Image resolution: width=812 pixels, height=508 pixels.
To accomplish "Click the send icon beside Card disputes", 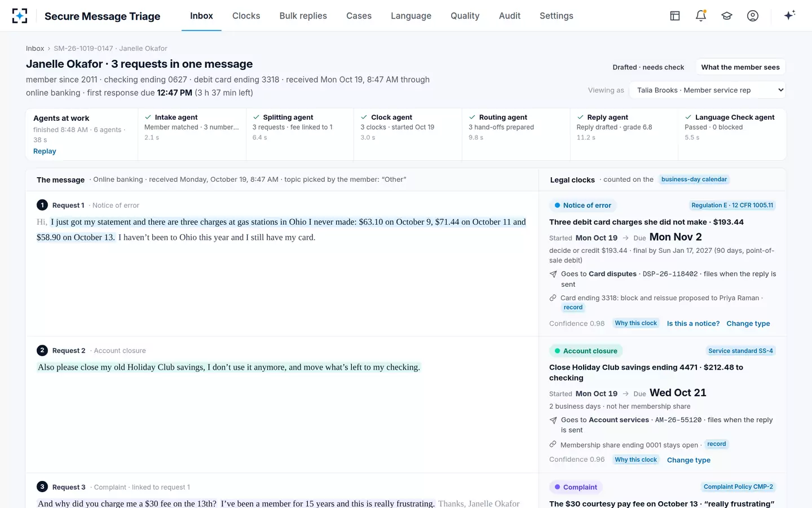I will (553, 274).
